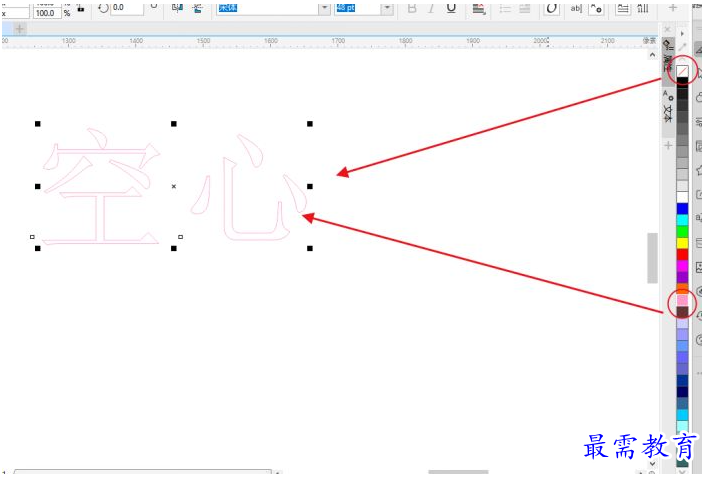This screenshot has height=478, width=705.
Task: Toggle Underline formatting
Action: [451, 8]
